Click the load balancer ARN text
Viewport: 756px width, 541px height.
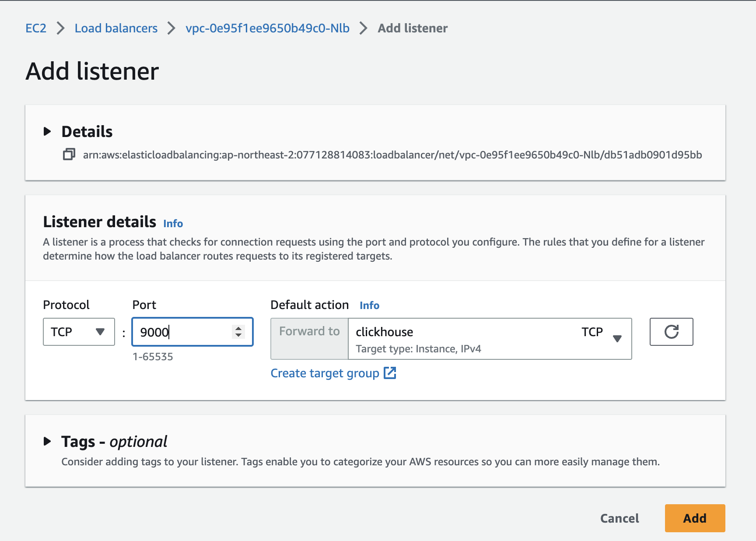point(392,155)
